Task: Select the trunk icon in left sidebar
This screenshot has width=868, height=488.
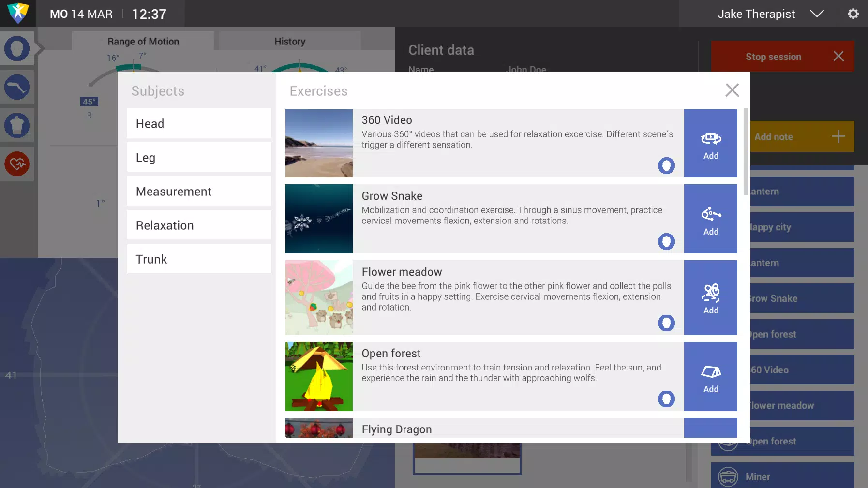Action: [17, 126]
